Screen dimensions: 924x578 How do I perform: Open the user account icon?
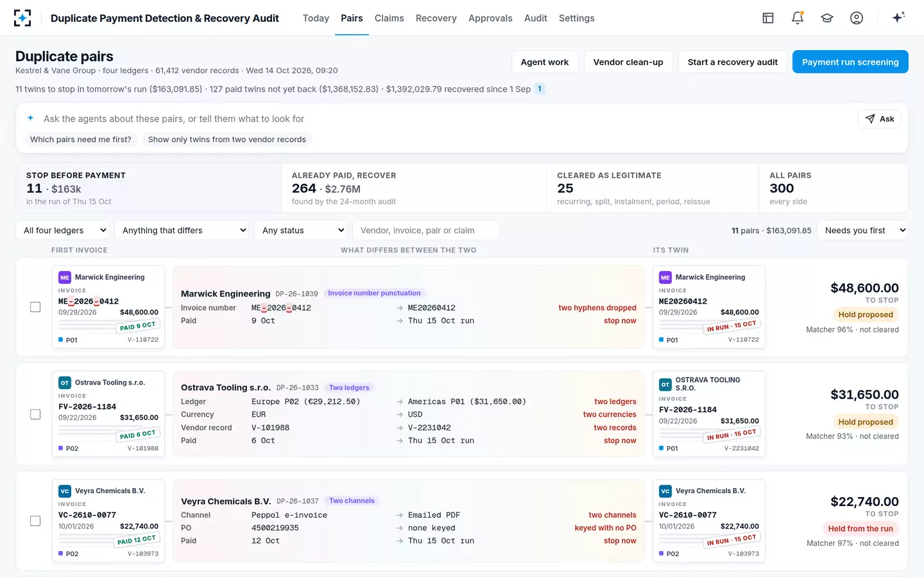click(x=857, y=18)
